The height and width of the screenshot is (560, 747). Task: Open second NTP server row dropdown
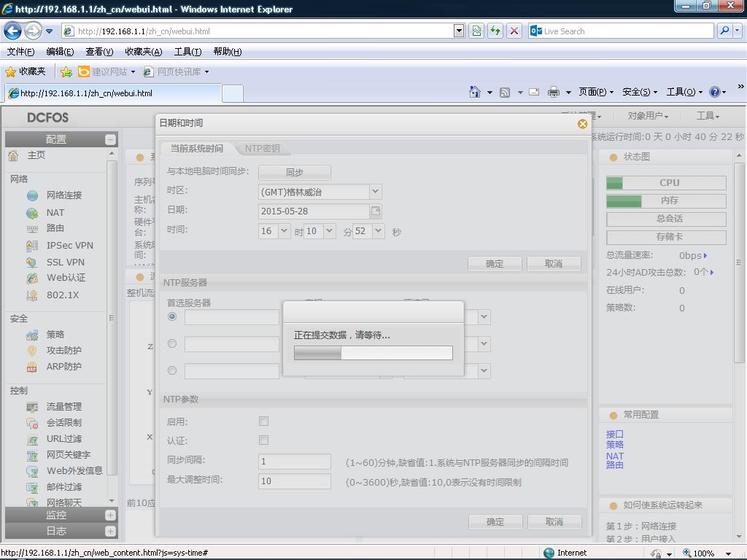click(484, 344)
